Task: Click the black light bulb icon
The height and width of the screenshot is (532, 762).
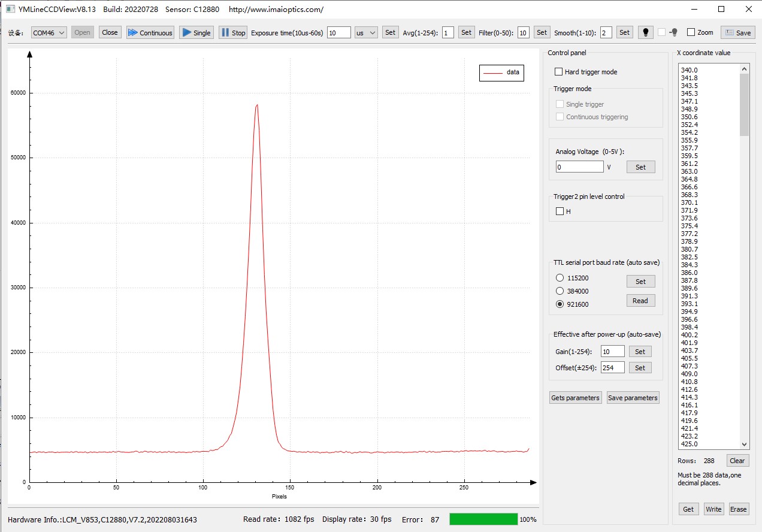Action: coord(645,32)
